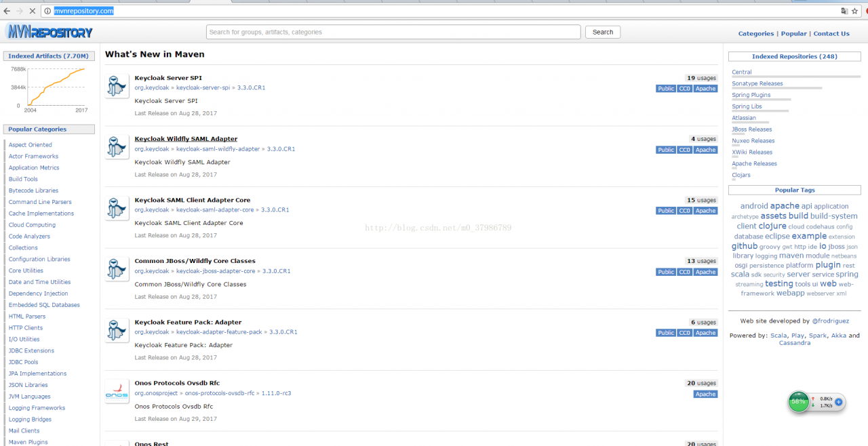Image resolution: width=868 pixels, height=446 pixels.
Task: Open the Onos Protocols Ovsdb Rfc logo
Action: click(x=117, y=392)
